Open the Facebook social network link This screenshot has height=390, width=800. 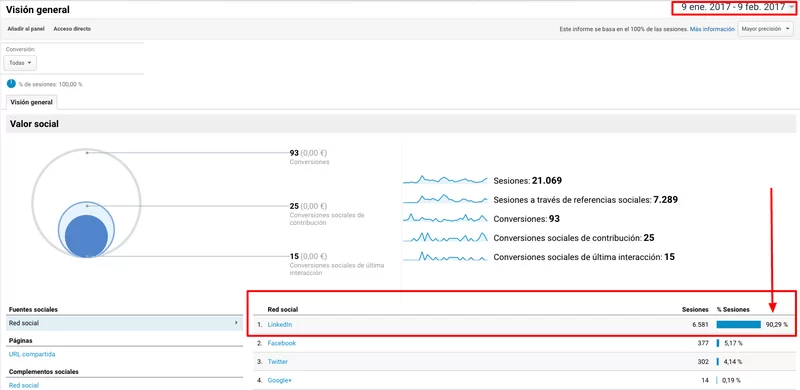click(x=282, y=343)
